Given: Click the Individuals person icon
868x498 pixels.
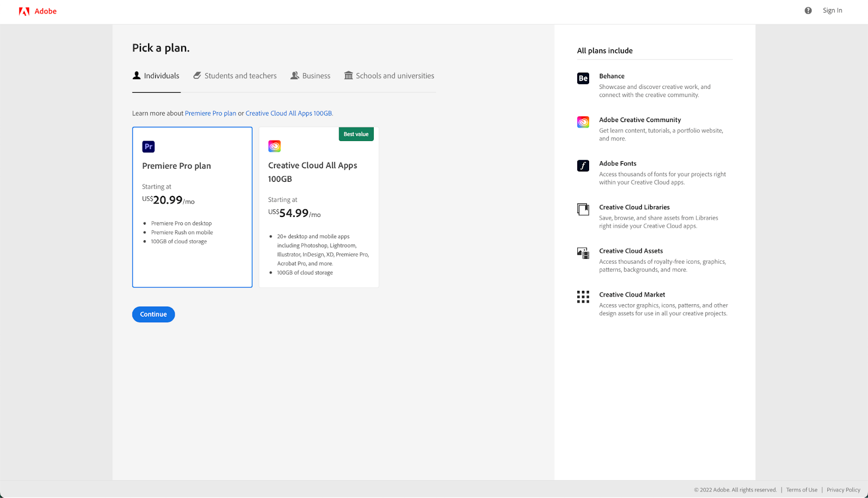Looking at the screenshot, I should tap(137, 75).
